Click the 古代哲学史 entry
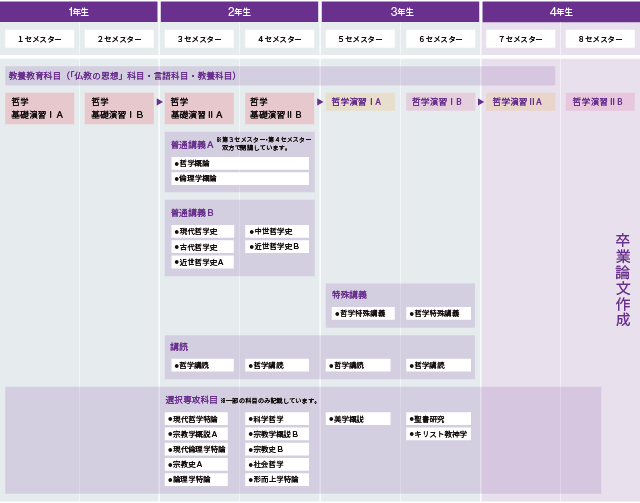The height and width of the screenshot is (503, 640). (x=202, y=247)
